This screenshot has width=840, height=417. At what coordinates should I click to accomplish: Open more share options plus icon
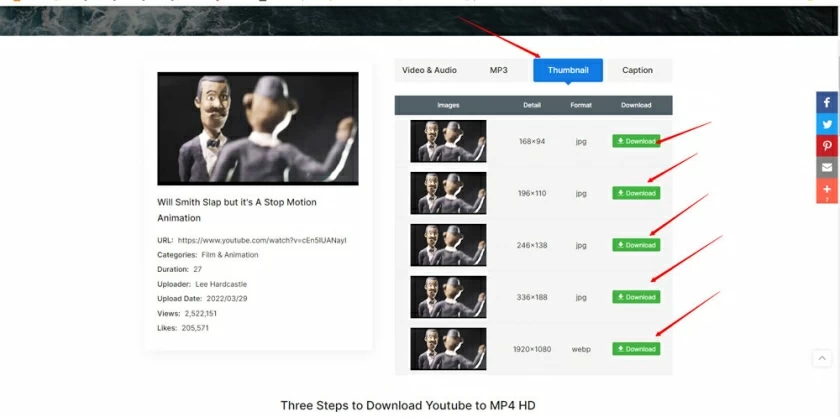pos(827,190)
